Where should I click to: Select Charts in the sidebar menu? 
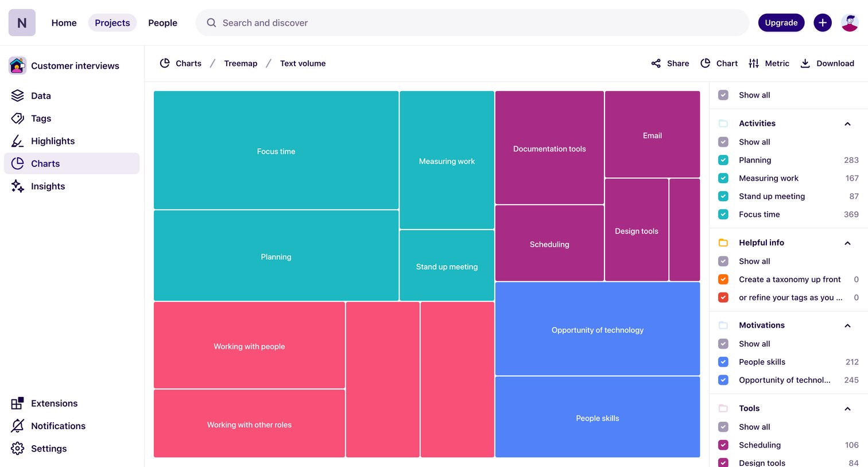click(72, 164)
